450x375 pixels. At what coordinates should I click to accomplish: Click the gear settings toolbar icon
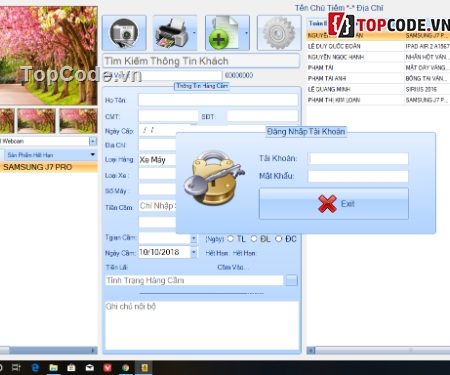click(279, 33)
